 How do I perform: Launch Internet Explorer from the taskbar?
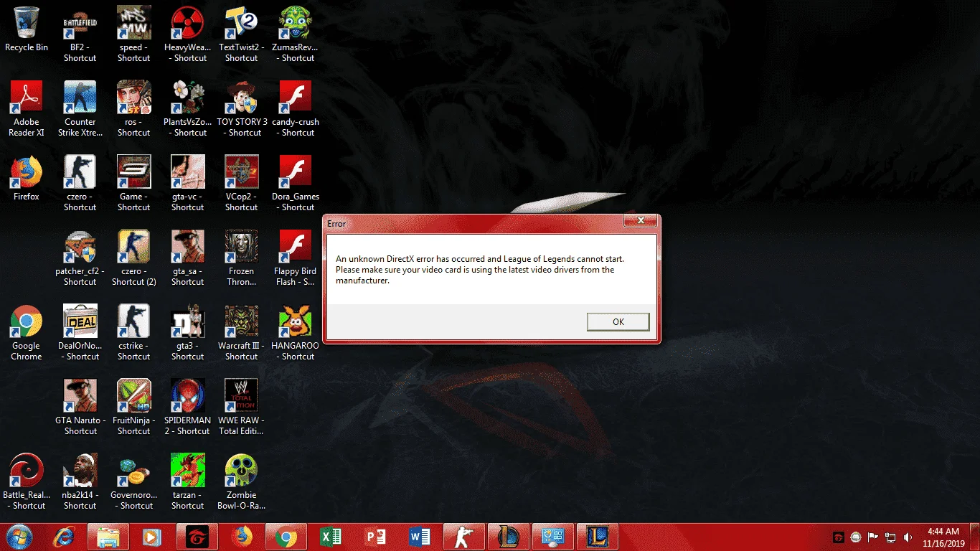[x=64, y=537]
